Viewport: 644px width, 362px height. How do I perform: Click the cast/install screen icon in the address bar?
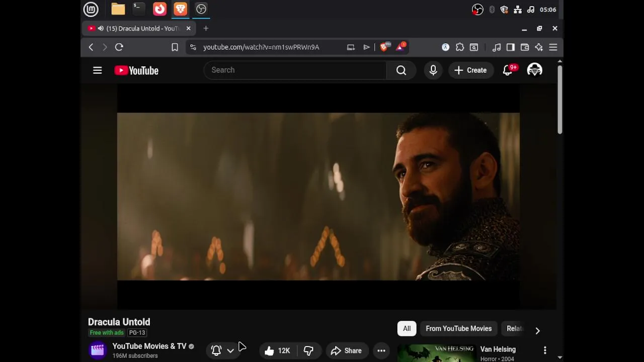[351, 47]
